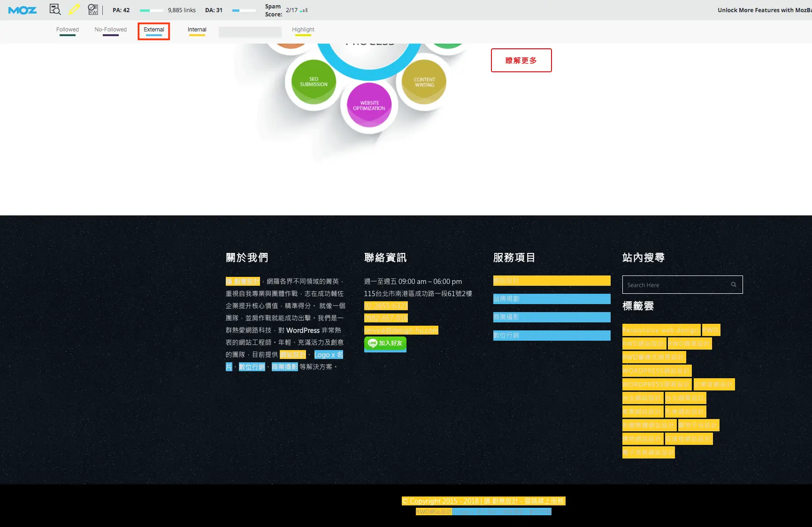The image size is (812, 527).
Task: Click the service@design-hu.com email link
Action: point(401,330)
